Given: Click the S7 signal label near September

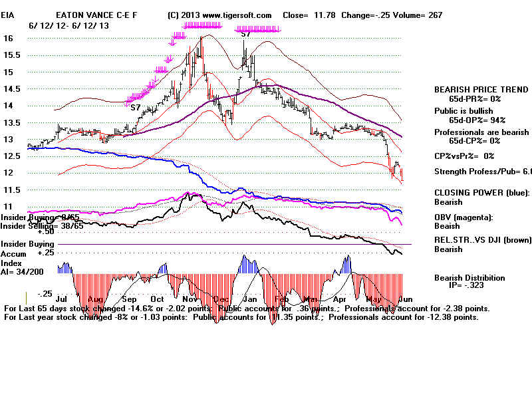Looking at the screenshot, I should [135, 107].
